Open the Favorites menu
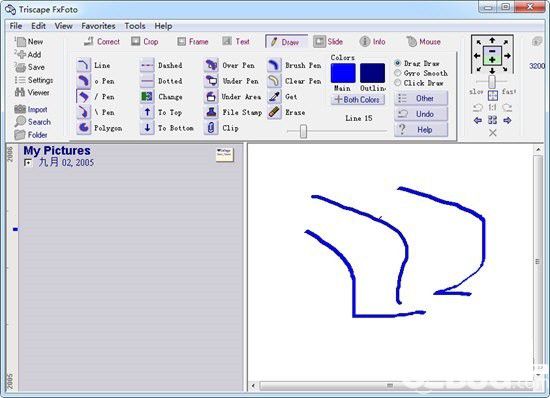Image resolution: width=550 pixels, height=398 pixels. pos(98,26)
